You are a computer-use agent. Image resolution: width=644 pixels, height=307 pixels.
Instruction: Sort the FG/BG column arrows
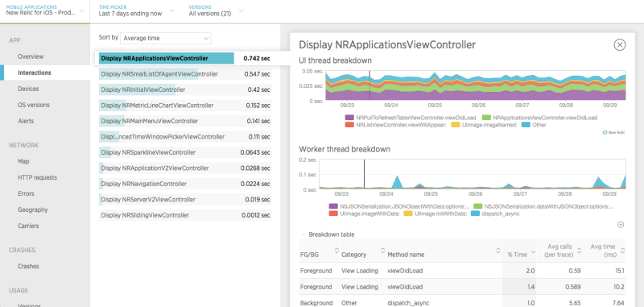pyautogui.click(x=336, y=251)
